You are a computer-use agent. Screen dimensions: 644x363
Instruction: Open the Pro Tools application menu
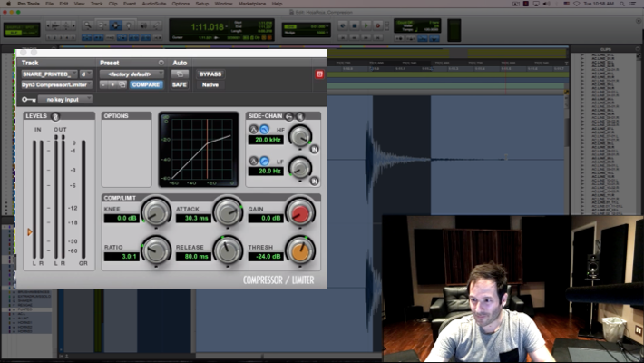(29, 4)
